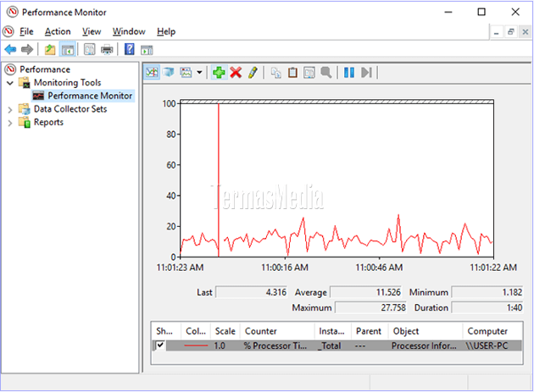Open the View menu

click(92, 31)
